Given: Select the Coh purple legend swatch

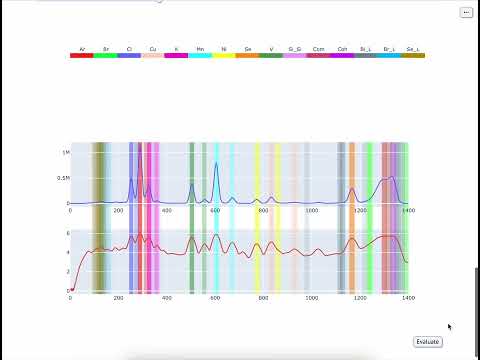Looking at the screenshot, I should pos(342,56).
